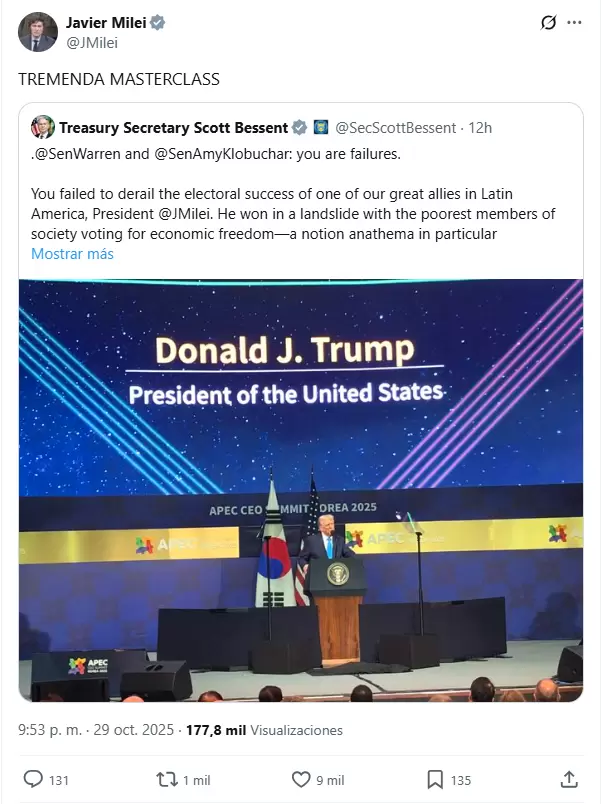601x804 pixels.
Task: Click the Grok icon beside the three-dots menu
Action: point(547,22)
